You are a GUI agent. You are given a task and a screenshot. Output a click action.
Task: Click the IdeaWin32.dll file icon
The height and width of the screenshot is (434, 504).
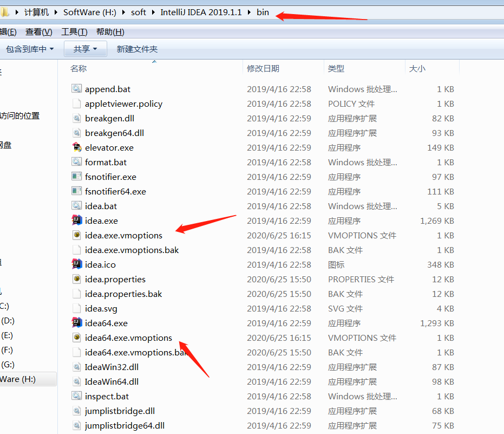pyautogui.click(x=76, y=367)
